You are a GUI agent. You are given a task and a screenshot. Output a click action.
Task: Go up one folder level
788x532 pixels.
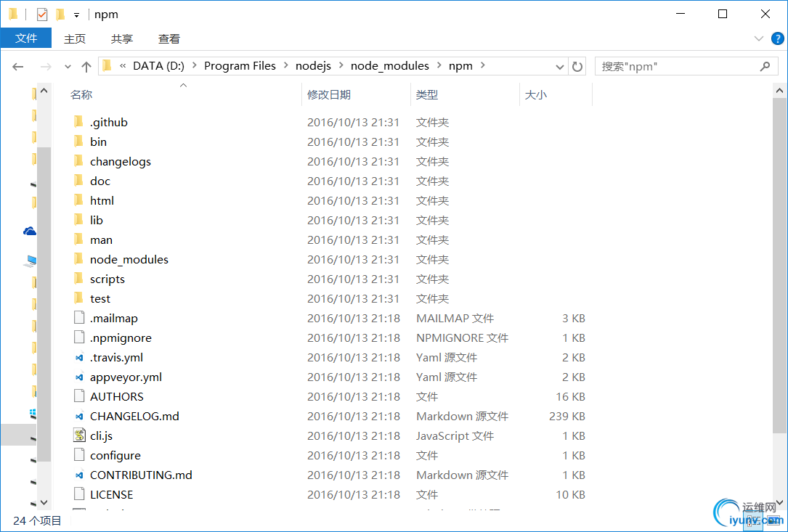point(86,66)
